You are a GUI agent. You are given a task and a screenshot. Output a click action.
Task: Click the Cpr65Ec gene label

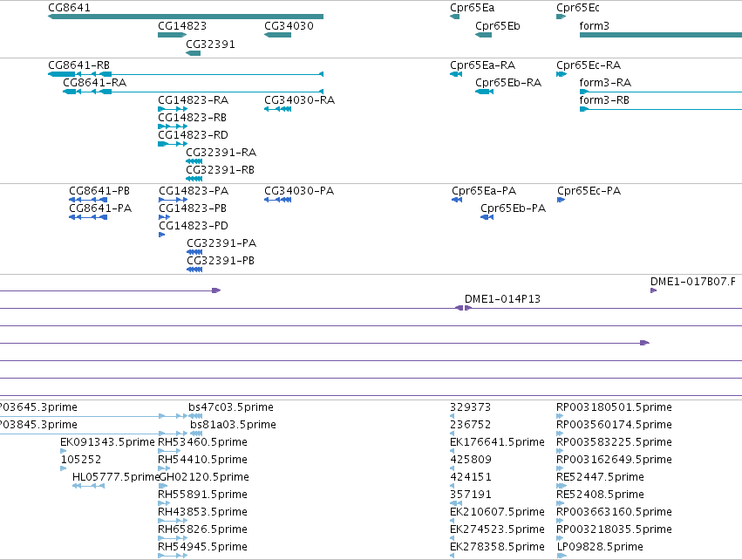(x=578, y=8)
